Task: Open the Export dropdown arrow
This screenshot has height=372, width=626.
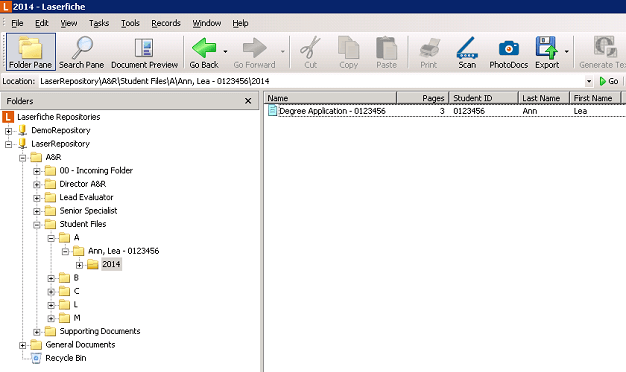Action: click(x=567, y=51)
